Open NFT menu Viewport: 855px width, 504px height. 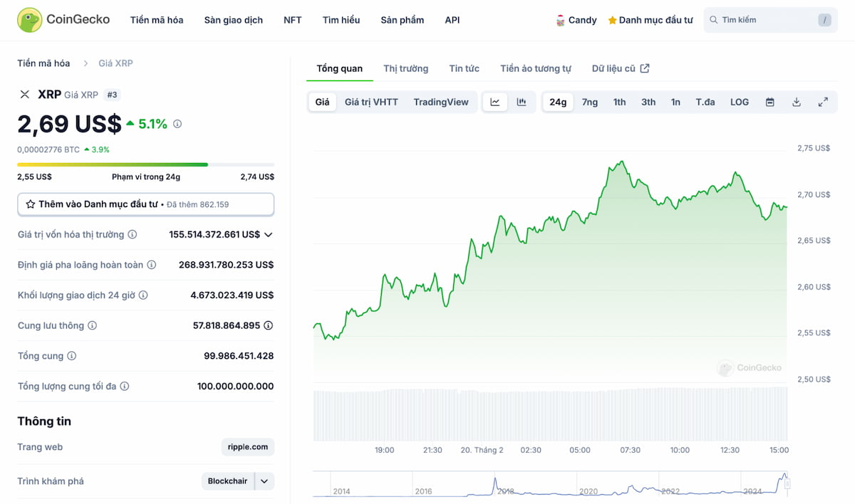click(293, 20)
